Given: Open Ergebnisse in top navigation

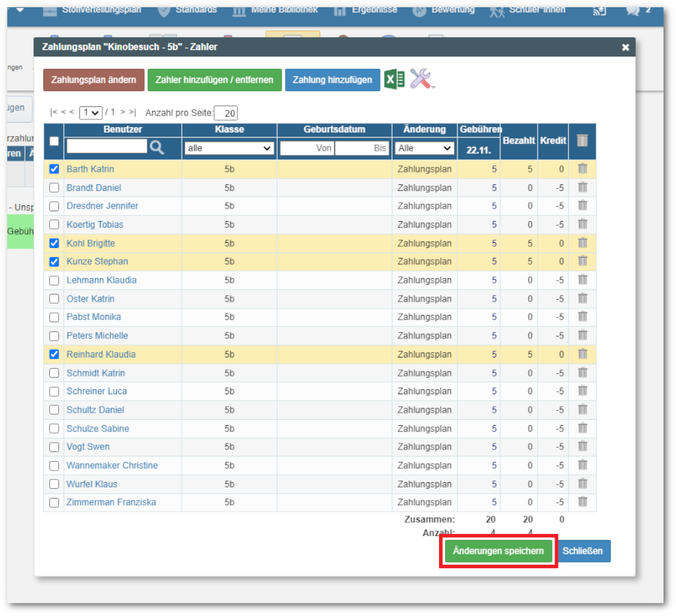Looking at the screenshot, I should point(366,10).
